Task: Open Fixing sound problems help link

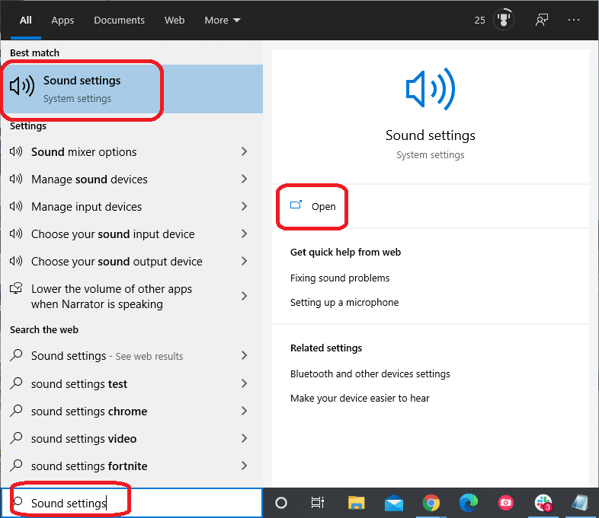Action: [x=340, y=278]
